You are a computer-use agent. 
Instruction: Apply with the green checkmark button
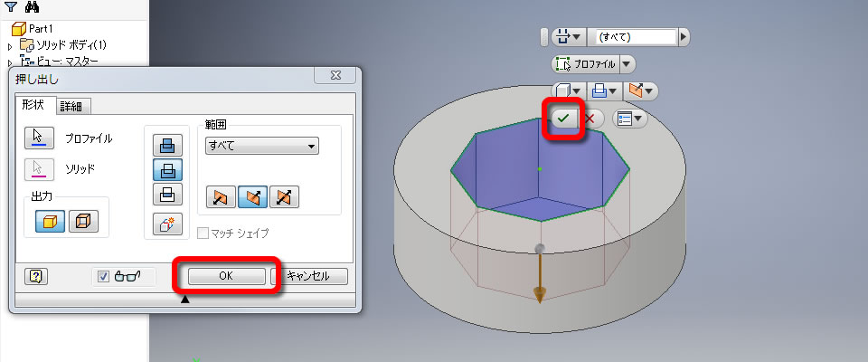(564, 118)
